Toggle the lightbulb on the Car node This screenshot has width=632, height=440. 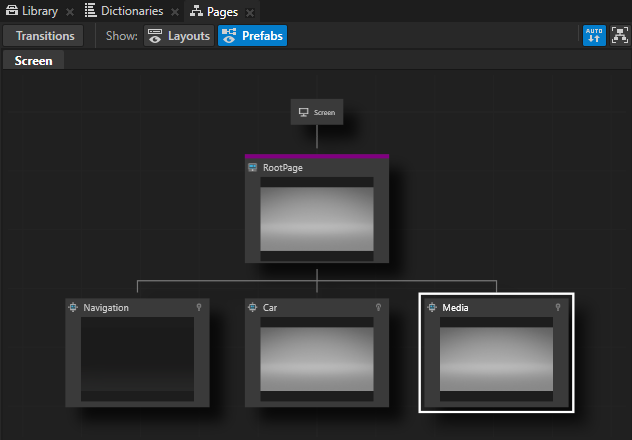378,308
